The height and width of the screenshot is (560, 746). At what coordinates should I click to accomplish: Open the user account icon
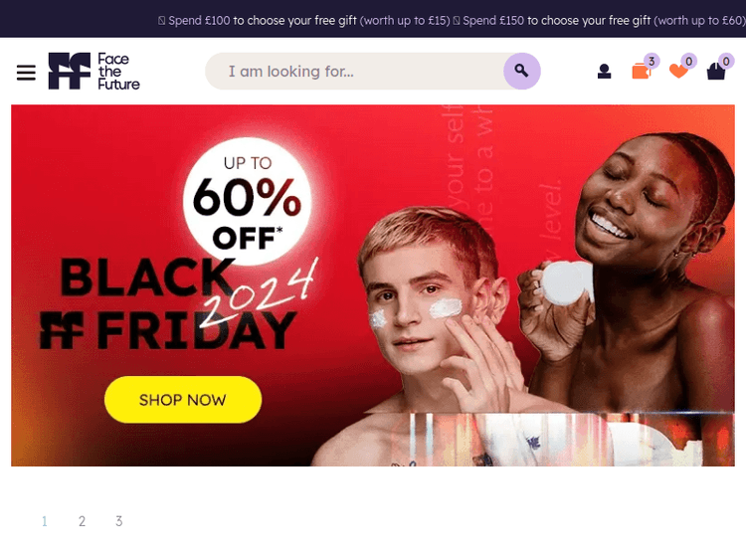point(604,72)
